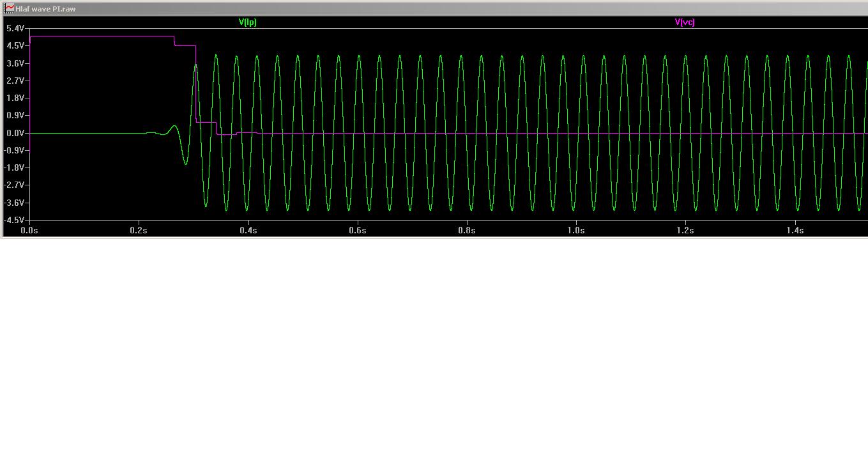
Task: Click the 1.4s time axis label
Action: [795, 230]
